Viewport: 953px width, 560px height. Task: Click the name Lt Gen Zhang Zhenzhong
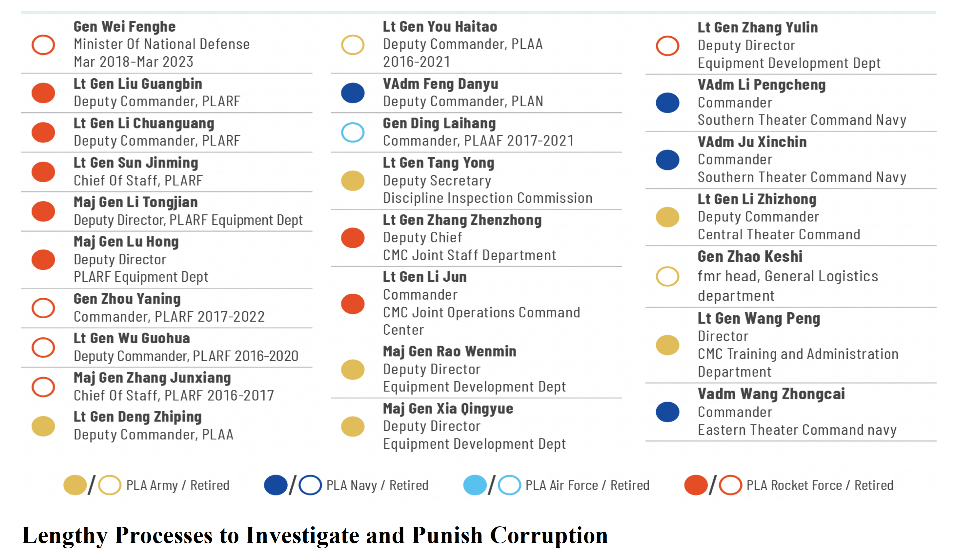pyautogui.click(x=462, y=220)
